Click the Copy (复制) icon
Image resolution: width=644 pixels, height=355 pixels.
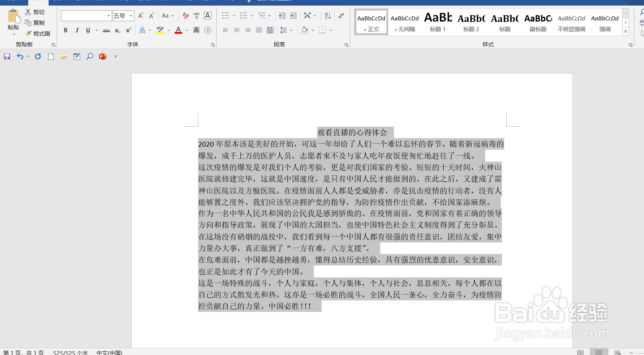click(x=28, y=23)
